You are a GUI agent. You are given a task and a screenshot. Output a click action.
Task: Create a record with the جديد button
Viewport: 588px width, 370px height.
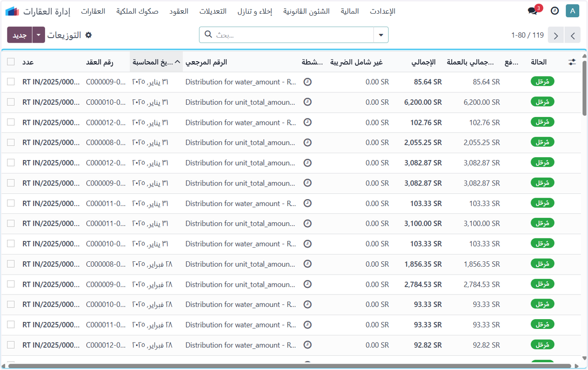tap(20, 35)
